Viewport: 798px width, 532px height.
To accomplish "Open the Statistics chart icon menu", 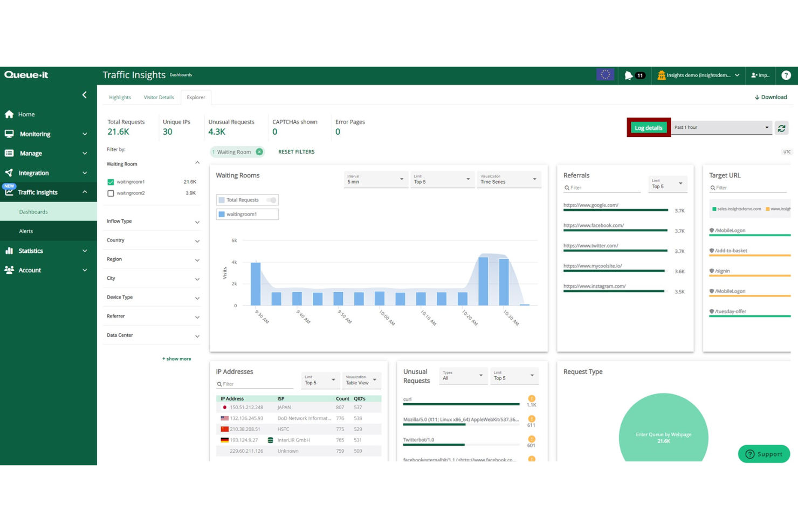I will click(9, 251).
